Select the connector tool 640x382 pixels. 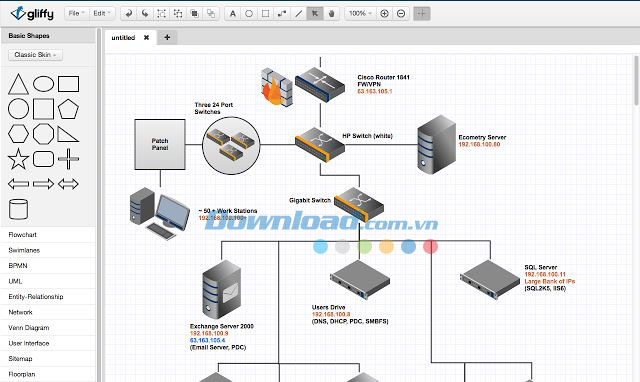pos(282,13)
